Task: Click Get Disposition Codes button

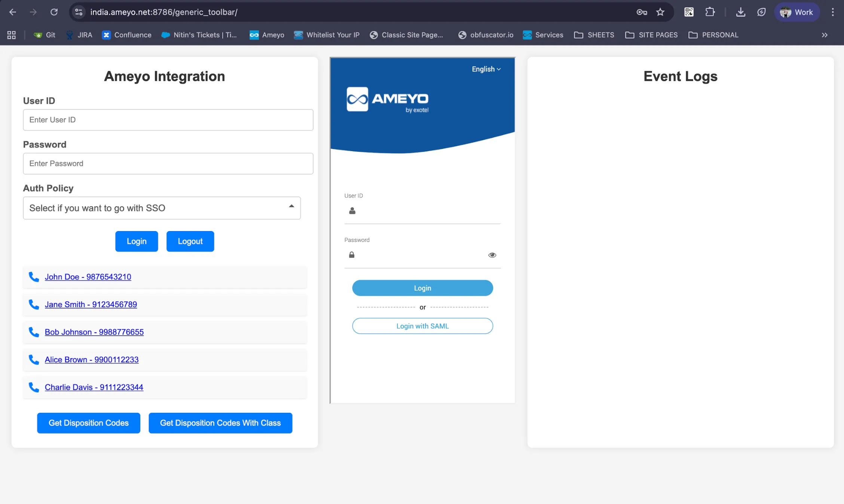Action: (89, 423)
